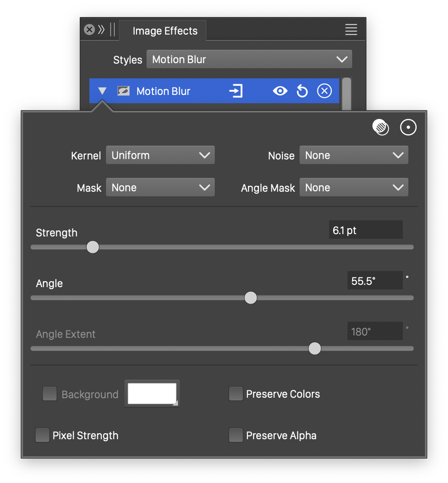Screen dimensions: 448x483
Task: Click the striped circle icon
Action: 381,128
